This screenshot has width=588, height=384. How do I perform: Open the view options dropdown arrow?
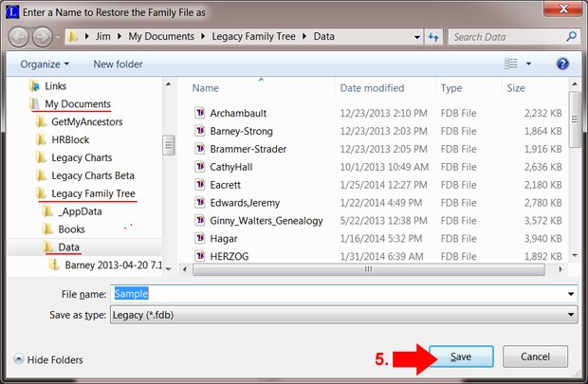[528, 64]
